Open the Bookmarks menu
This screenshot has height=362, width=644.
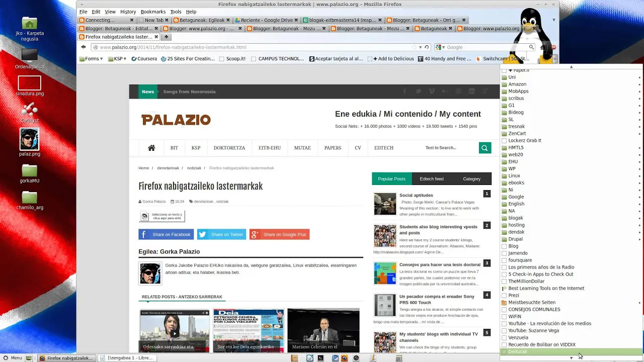[x=153, y=12]
